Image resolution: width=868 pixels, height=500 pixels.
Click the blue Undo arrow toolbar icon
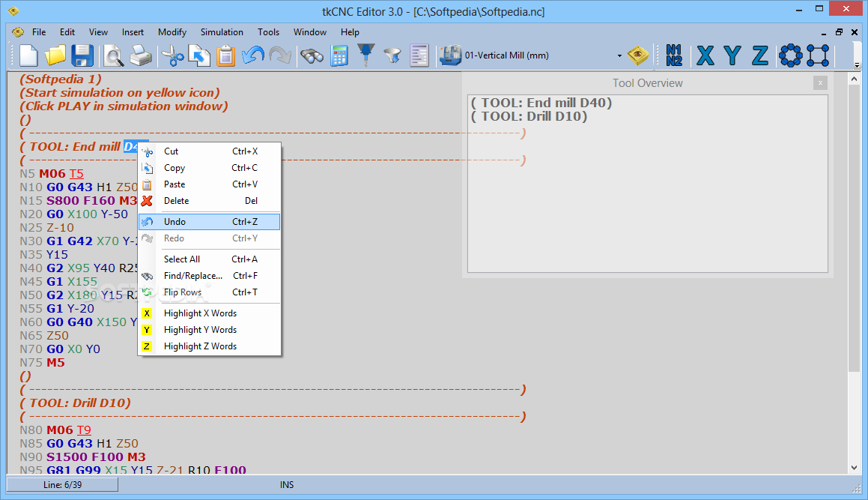(x=253, y=55)
